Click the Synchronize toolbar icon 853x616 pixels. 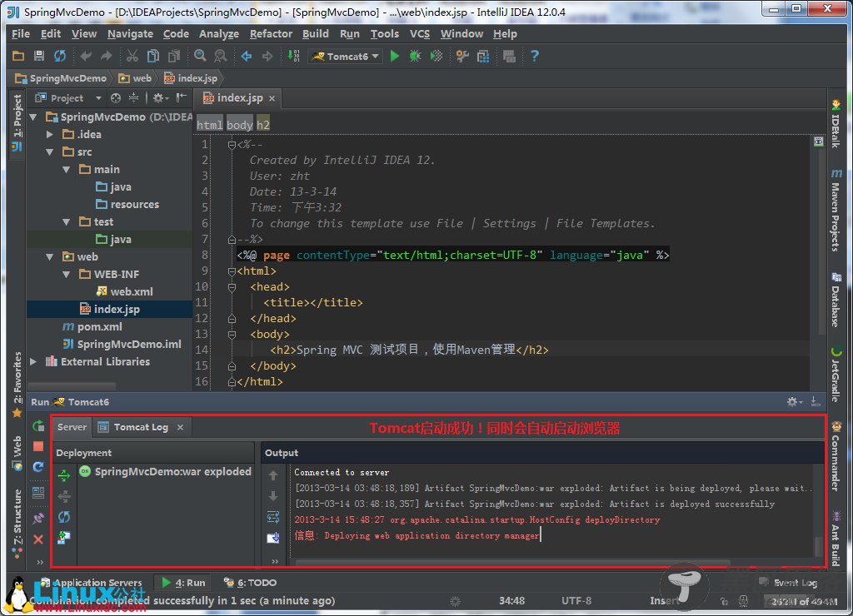(60, 56)
